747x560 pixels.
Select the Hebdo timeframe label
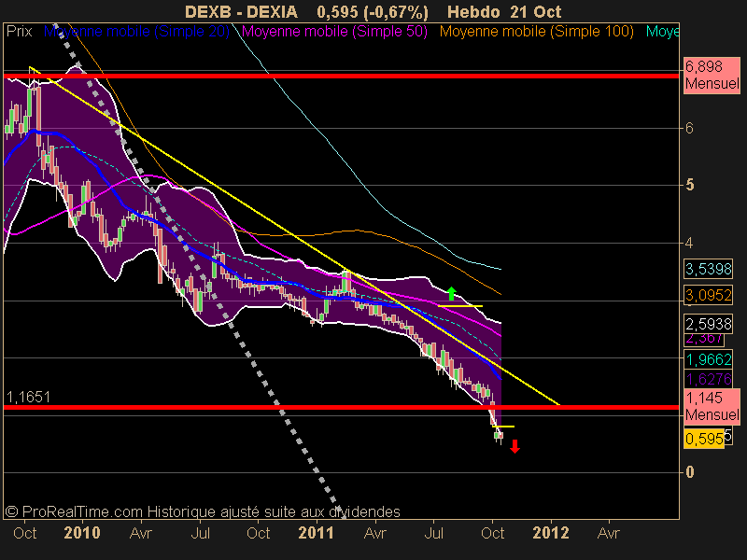click(x=473, y=11)
